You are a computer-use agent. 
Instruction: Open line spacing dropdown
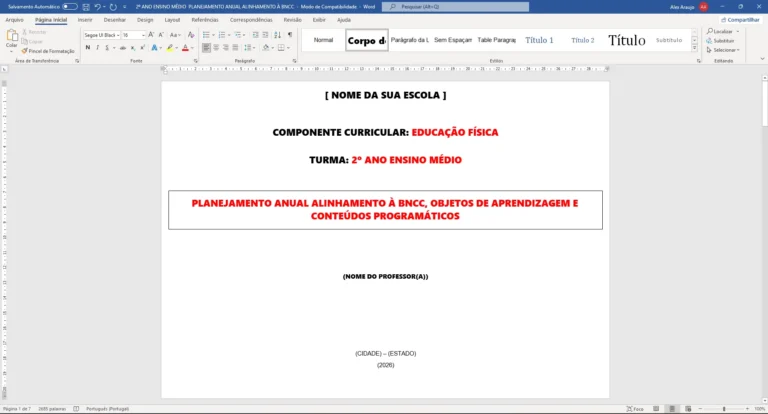click(x=248, y=48)
